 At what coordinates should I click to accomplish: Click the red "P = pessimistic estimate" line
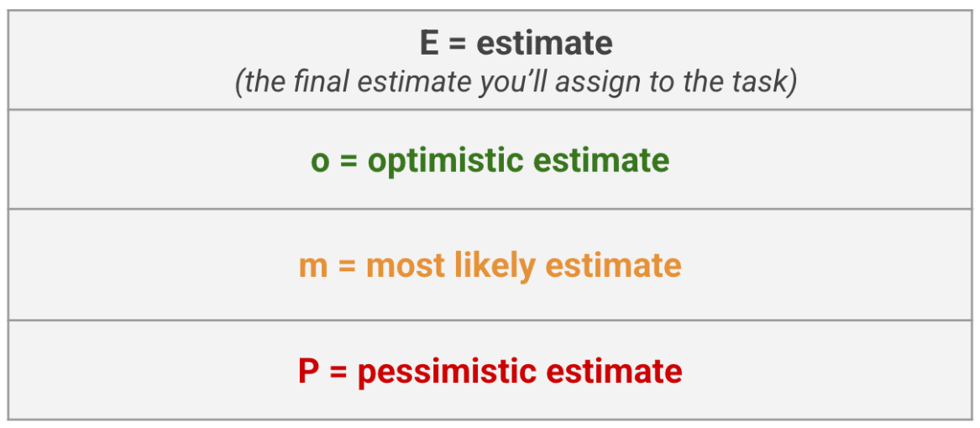tap(490, 370)
